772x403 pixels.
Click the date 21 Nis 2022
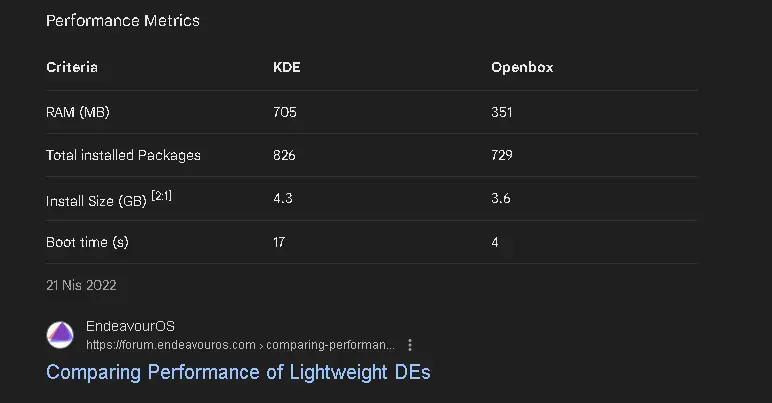coord(81,285)
